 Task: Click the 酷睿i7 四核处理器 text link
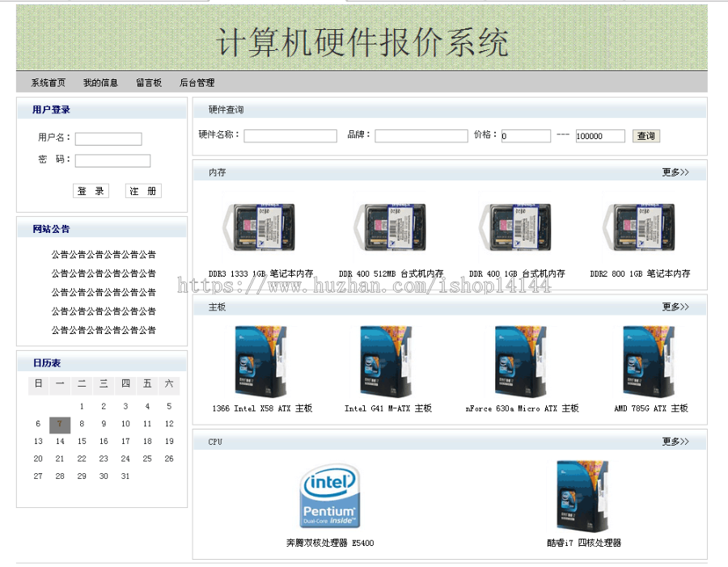click(x=584, y=543)
